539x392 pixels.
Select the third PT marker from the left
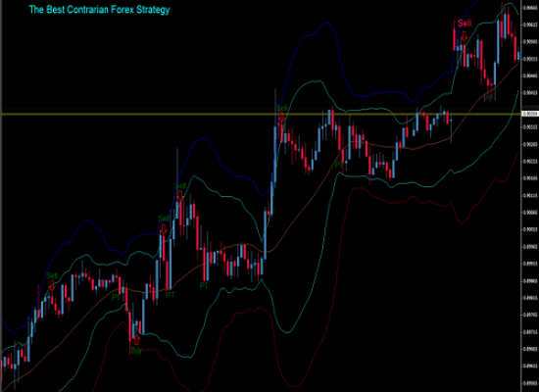[x=204, y=286]
